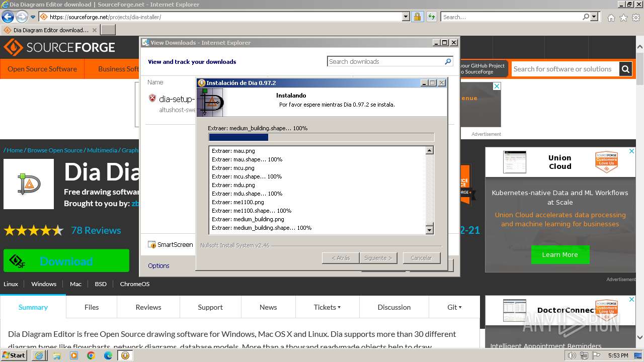
Task: Click the Windows Start button
Action: [14, 355]
